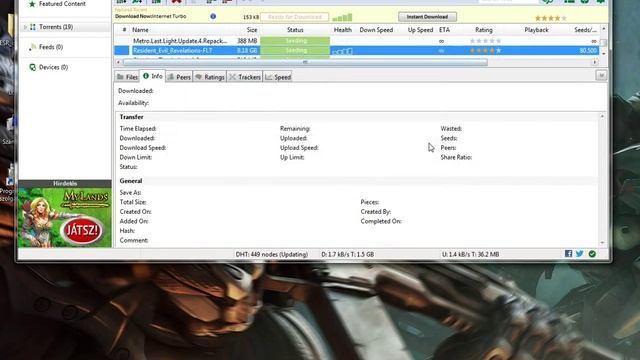
Task: Sort torrents by ETA column header
Action: coord(444,30)
